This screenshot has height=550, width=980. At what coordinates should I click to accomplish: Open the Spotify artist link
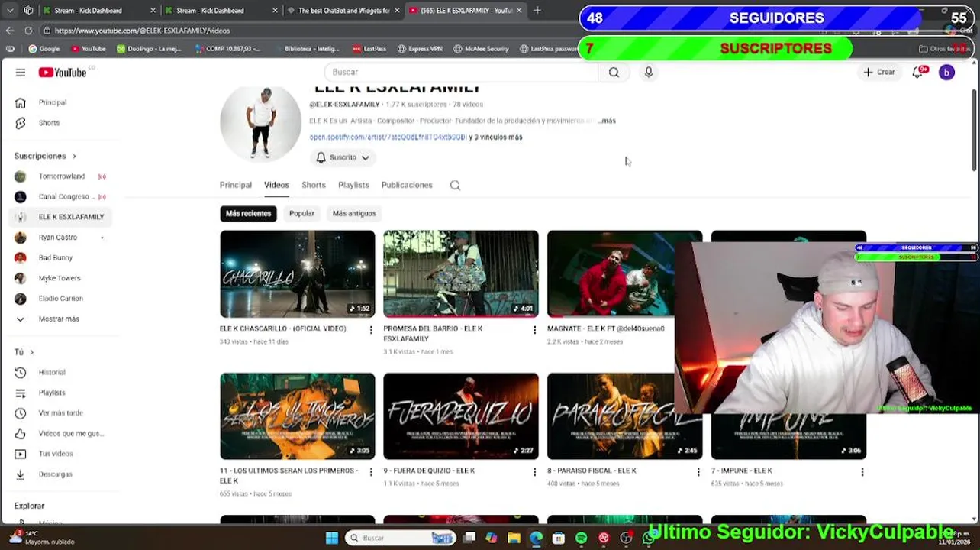point(388,137)
